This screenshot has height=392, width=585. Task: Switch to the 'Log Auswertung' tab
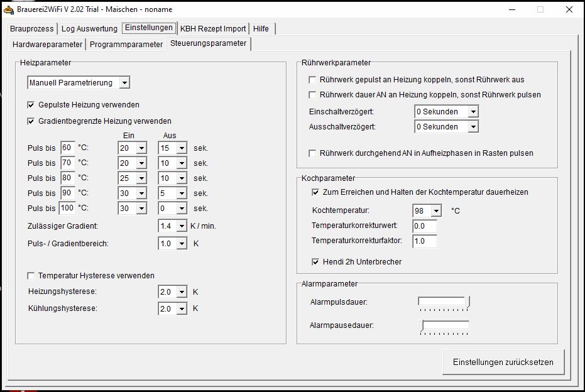(x=89, y=29)
